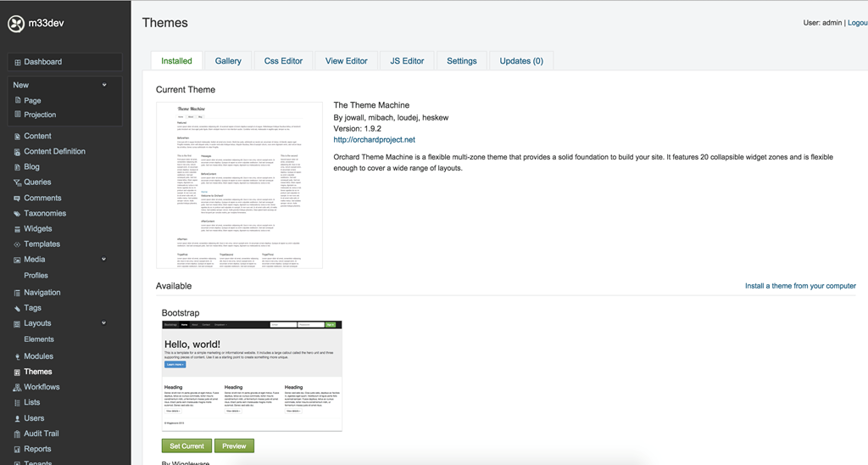Image resolution: width=868 pixels, height=465 pixels.
Task: Click the Content icon in sidebar
Action: [x=17, y=136]
